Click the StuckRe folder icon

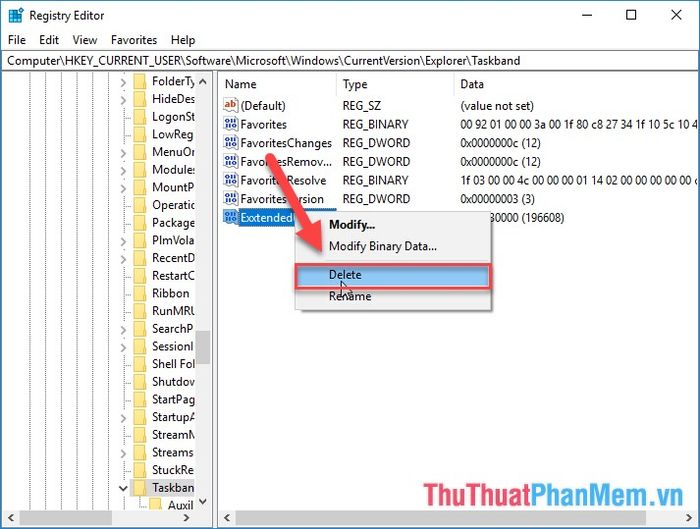click(x=140, y=470)
